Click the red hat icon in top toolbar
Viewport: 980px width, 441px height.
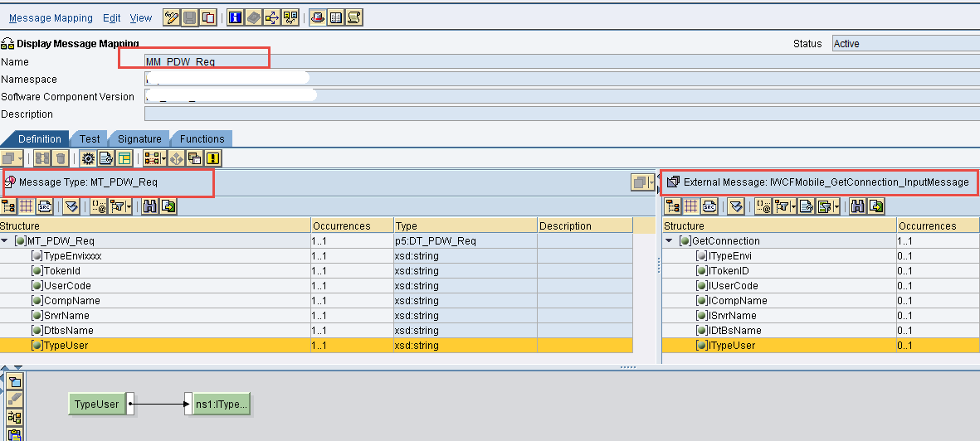(x=318, y=17)
